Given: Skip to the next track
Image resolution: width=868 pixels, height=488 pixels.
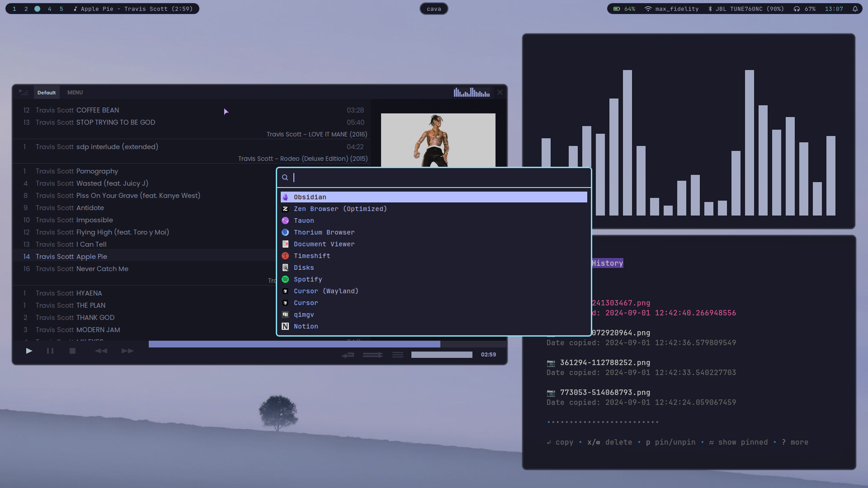Looking at the screenshot, I should click(127, 351).
